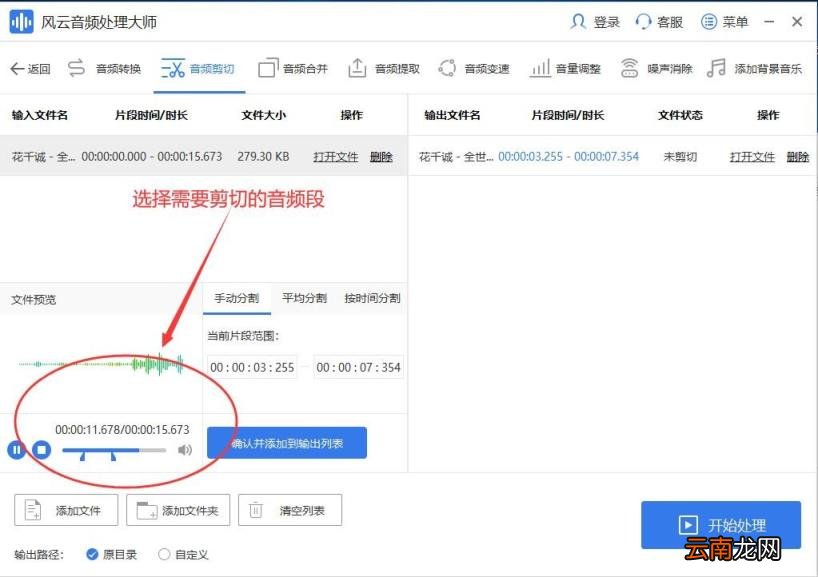Image resolution: width=818 pixels, height=577 pixels.
Task: Click the playback time 00:00:11.678/00:00:15.673
Action: click(x=122, y=430)
